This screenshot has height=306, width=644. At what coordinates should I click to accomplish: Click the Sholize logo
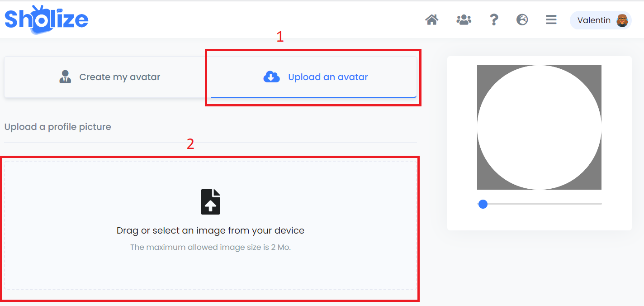pos(46,19)
